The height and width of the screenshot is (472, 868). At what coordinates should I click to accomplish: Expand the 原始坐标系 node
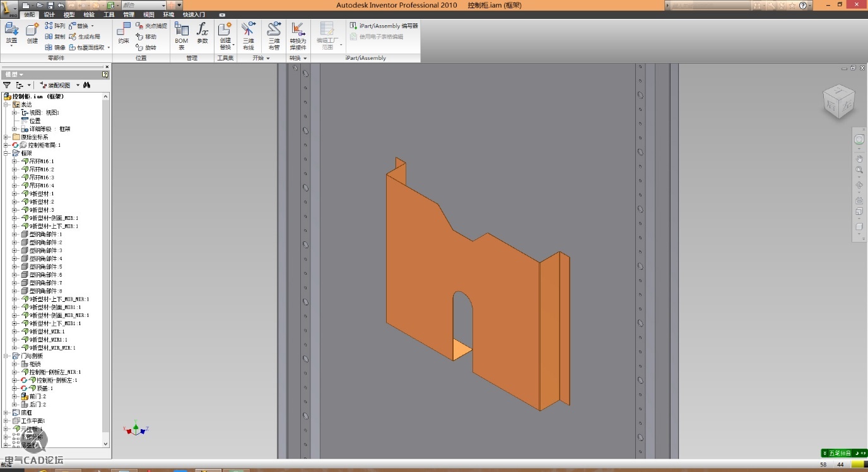6,137
